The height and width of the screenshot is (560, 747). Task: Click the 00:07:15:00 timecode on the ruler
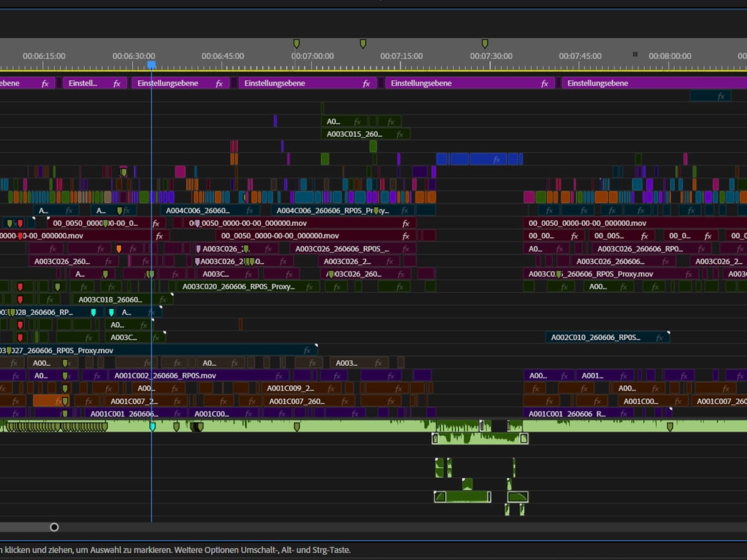click(402, 56)
